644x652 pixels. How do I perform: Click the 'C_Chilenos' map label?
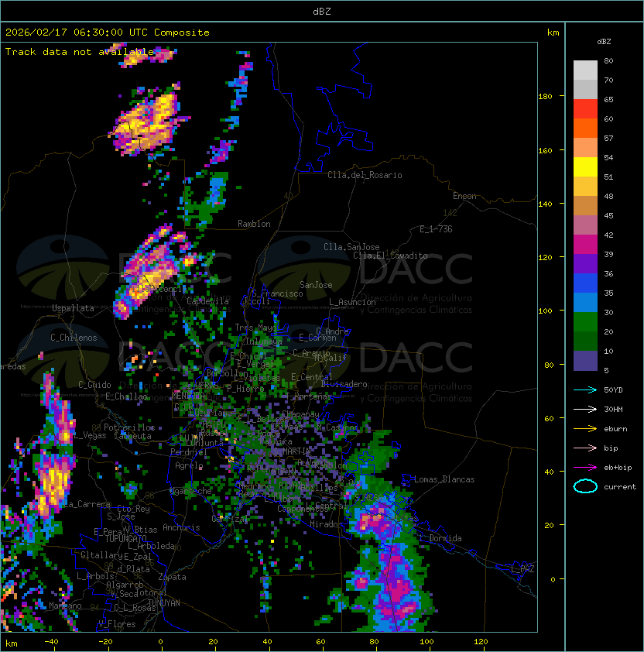[74, 338]
